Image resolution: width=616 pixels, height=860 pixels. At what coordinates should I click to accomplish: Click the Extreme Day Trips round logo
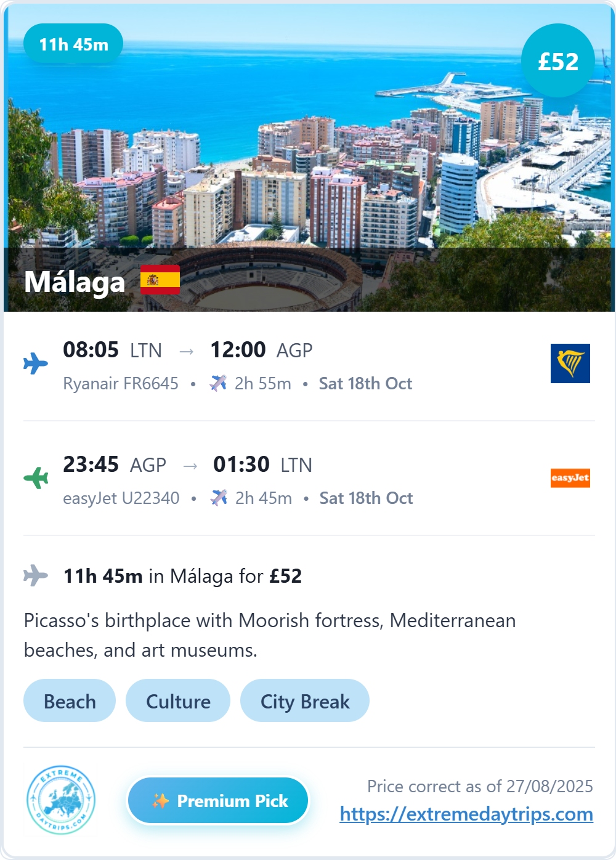click(61, 800)
